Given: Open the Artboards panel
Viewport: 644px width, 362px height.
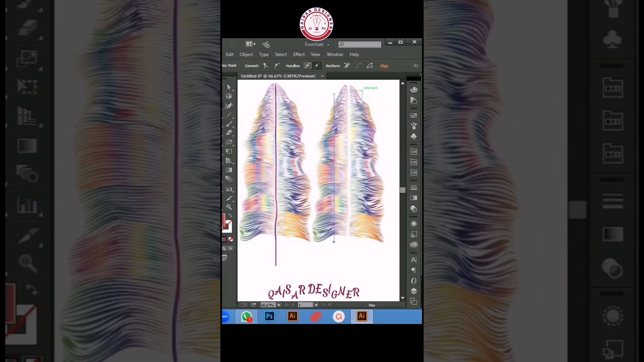Looking at the screenshot, I should (x=414, y=302).
